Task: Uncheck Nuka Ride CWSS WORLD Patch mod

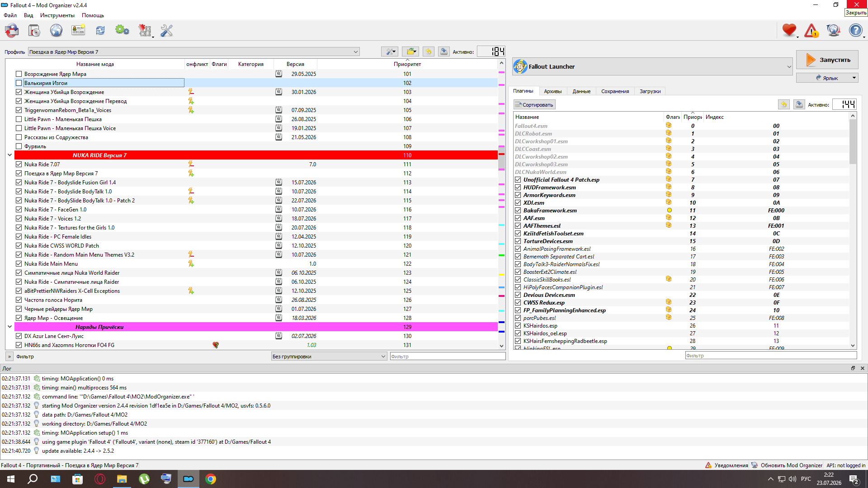Action: click(x=19, y=246)
